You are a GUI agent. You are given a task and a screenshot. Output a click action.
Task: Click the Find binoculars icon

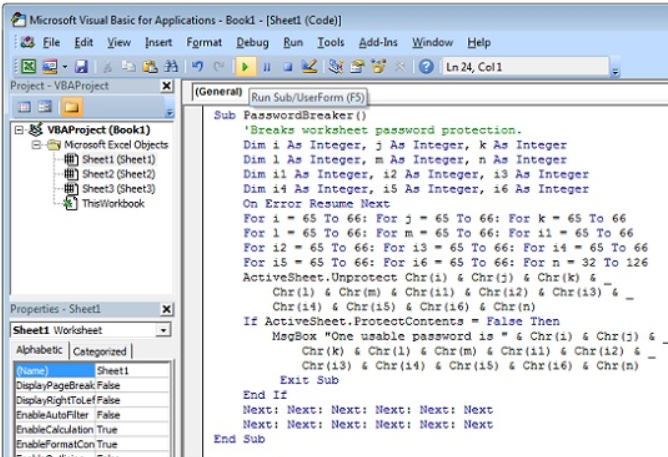(x=171, y=67)
